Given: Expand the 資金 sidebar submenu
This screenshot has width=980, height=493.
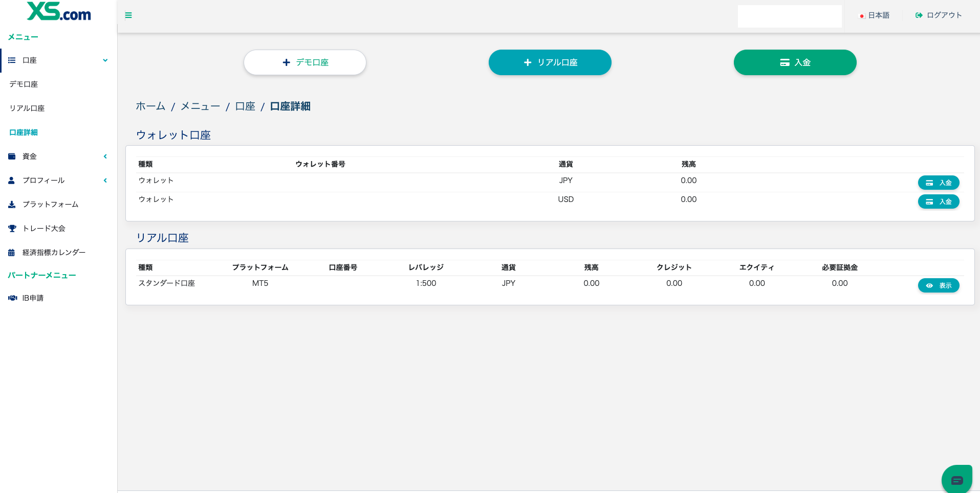Looking at the screenshot, I should click(105, 156).
